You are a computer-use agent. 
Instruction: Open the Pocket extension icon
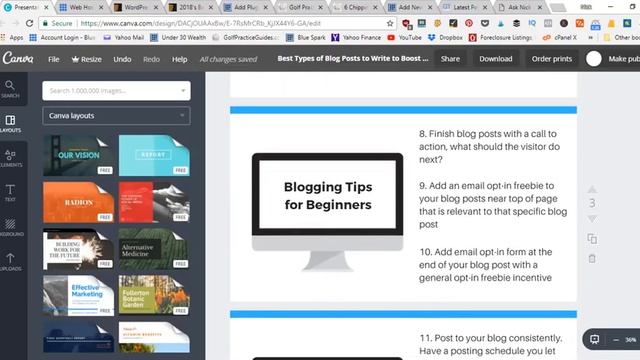point(484,23)
